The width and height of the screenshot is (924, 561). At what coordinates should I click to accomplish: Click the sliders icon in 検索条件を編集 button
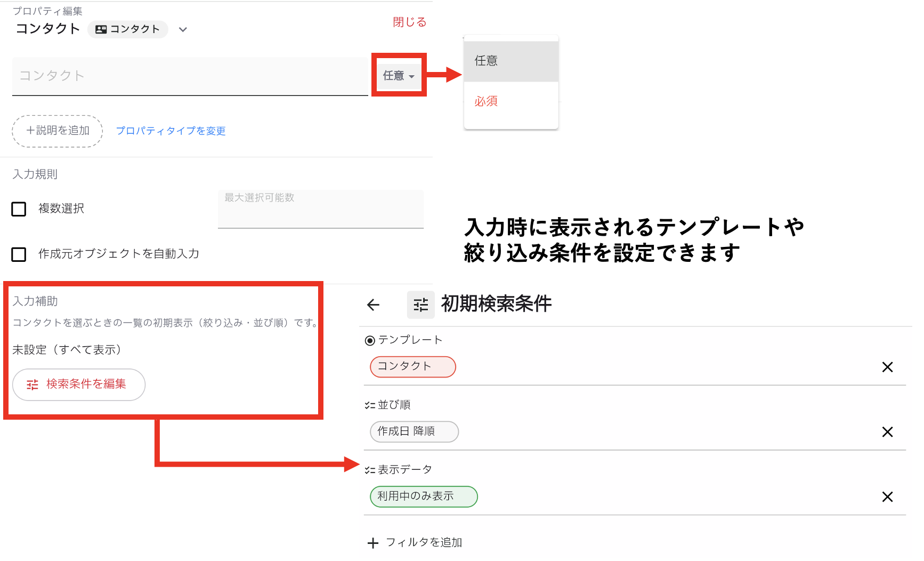coord(33,384)
